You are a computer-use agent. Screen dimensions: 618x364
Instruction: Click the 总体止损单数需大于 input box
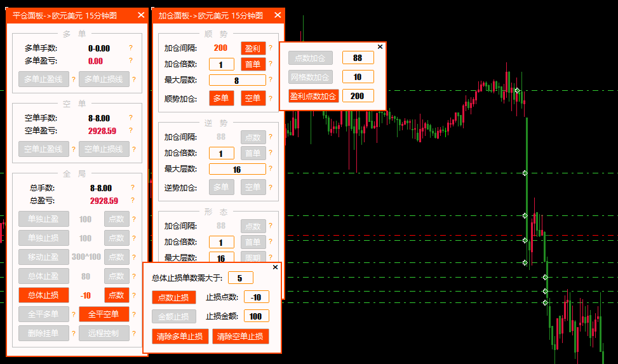point(240,278)
